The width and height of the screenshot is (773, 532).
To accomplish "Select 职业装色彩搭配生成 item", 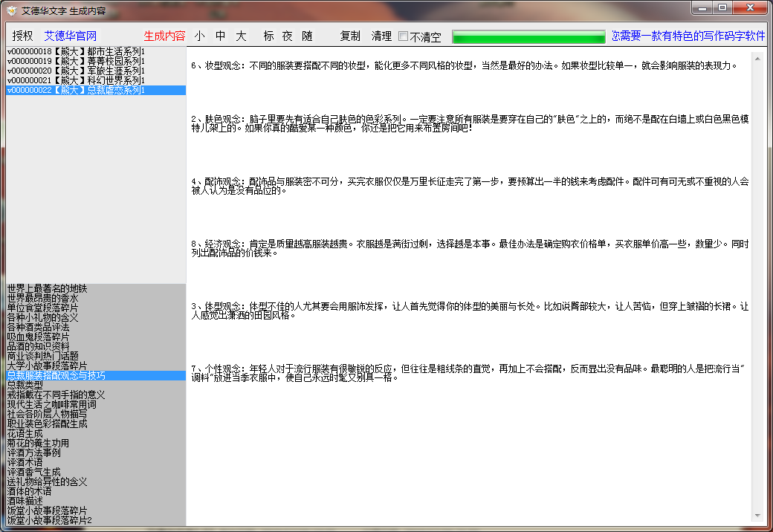I will (96, 424).
